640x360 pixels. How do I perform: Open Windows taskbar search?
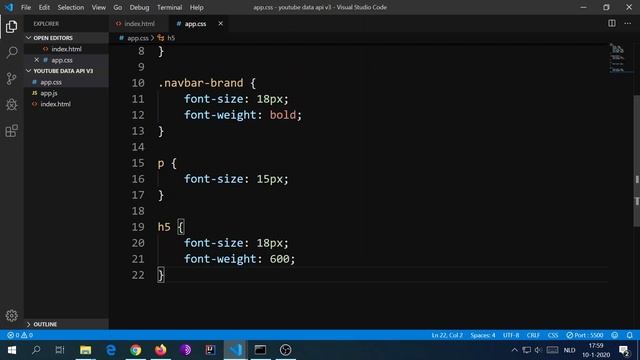[x=36, y=350]
